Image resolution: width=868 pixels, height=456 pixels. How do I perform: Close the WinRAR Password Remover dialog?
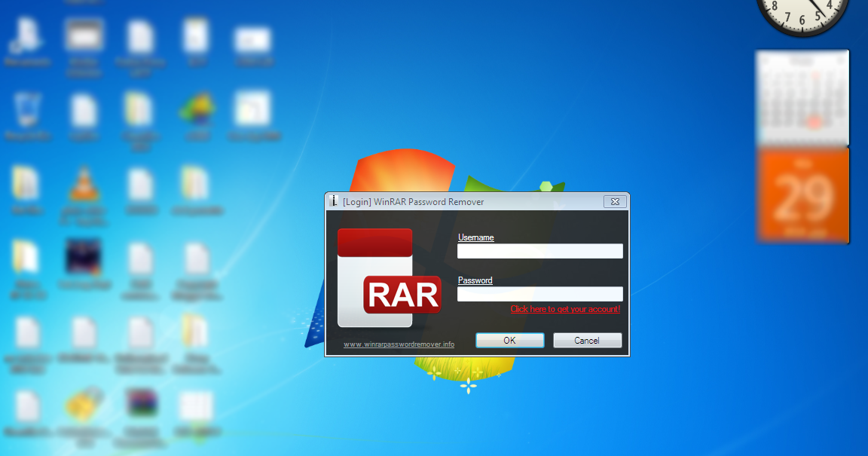pyautogui.click(x=615, y=202)
